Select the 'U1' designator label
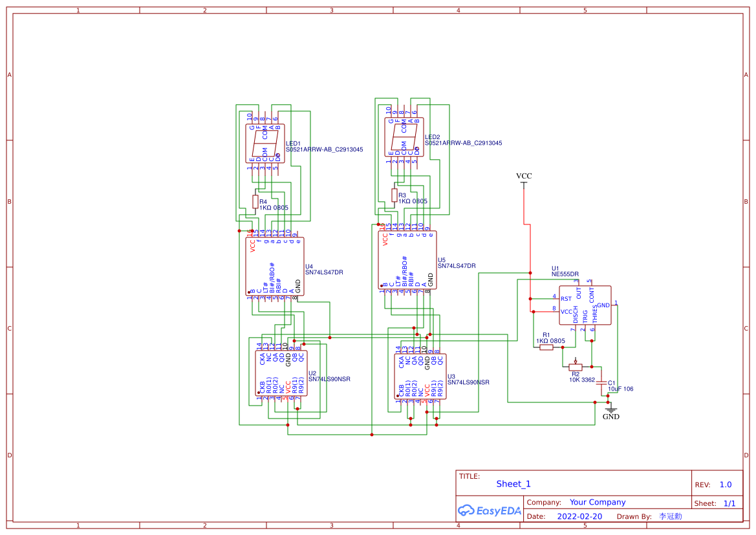Viewport: 756px width, 535px height. [556, 268]
